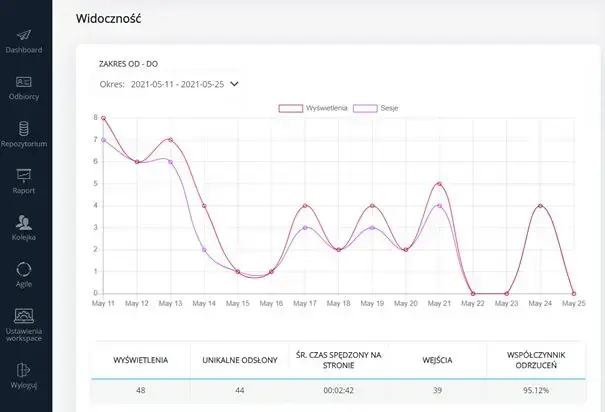The image size is (605, 412).
Task: Click the Agile cycle icon
Action: click(24, 270)
